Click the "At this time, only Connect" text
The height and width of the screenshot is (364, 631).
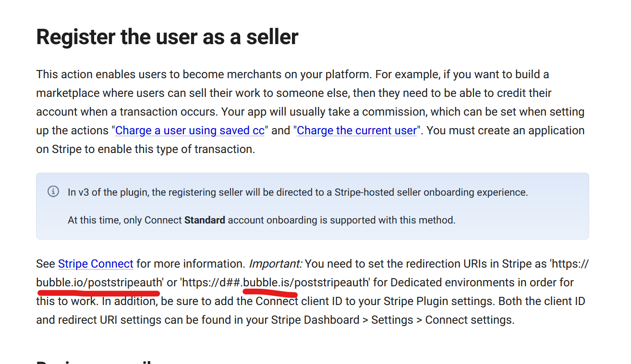[x=125, y=220]
